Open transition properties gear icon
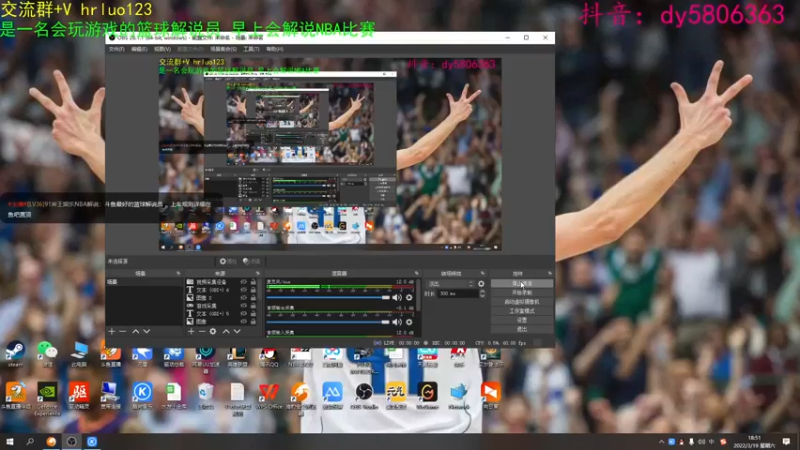Image resolution: width=800 pixels, height=450 pixels. 481,284
